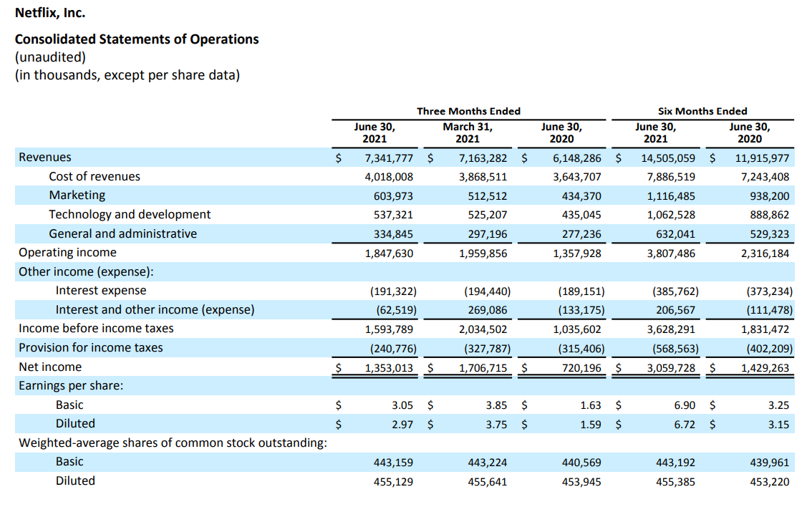This screenshot has height=507, width=812.
Task: Click cost of revenues value 7,886,519
Action: click(x=671, y=177)
